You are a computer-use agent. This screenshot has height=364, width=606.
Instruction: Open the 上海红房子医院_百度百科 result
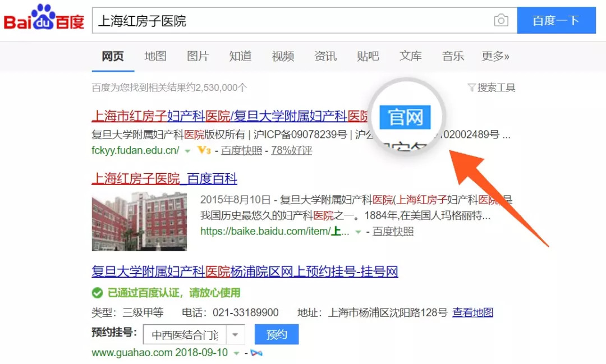coord(164,179)
